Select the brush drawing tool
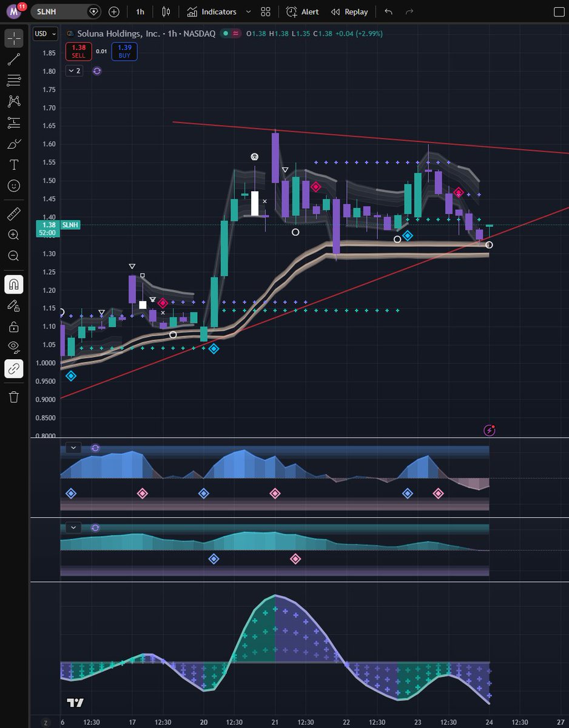Viewport: 569px width, 728px height. [14, 144]
